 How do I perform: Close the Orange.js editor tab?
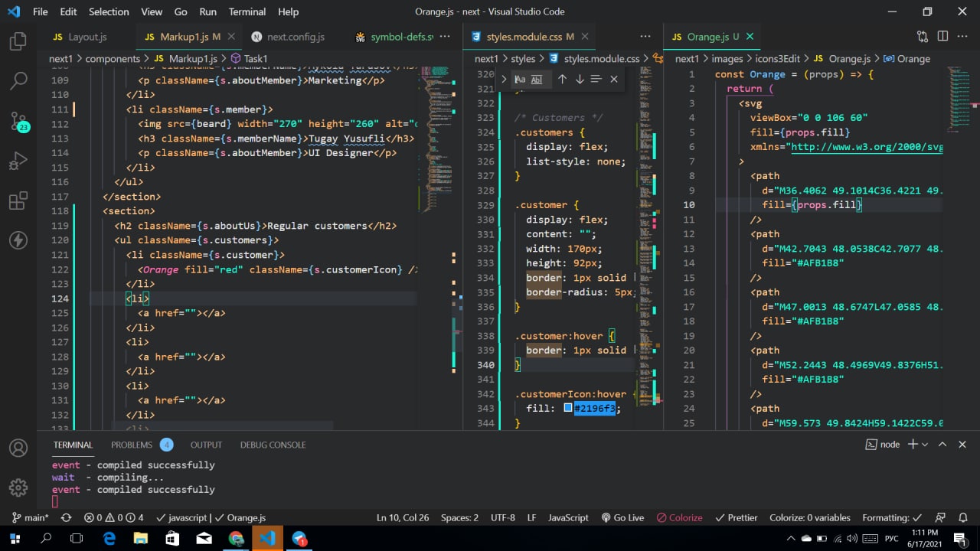pos(750,36)
